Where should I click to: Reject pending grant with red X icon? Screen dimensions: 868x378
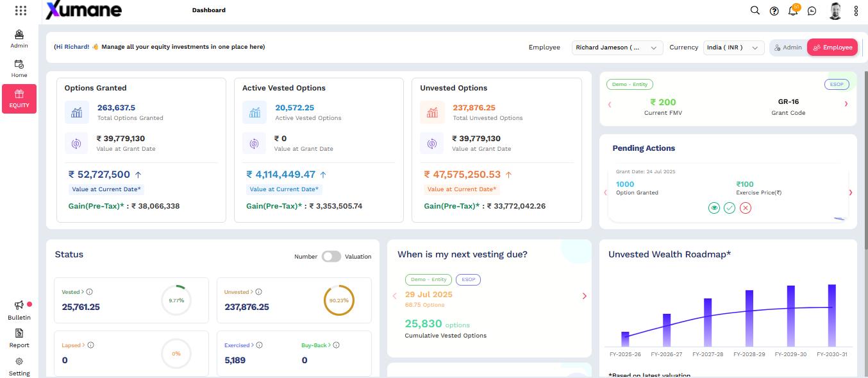[745, 208]
